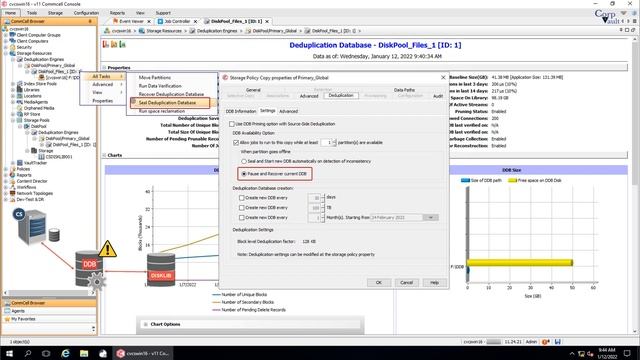Open Windows Start menu
The height and width of the screenshot is (360, 640).
click(9, 353)
